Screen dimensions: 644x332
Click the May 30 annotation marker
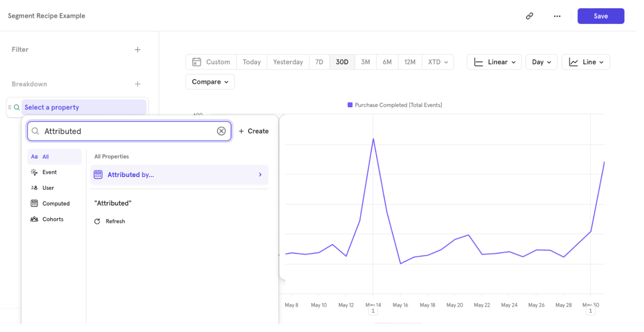click(x=591, y=311)
